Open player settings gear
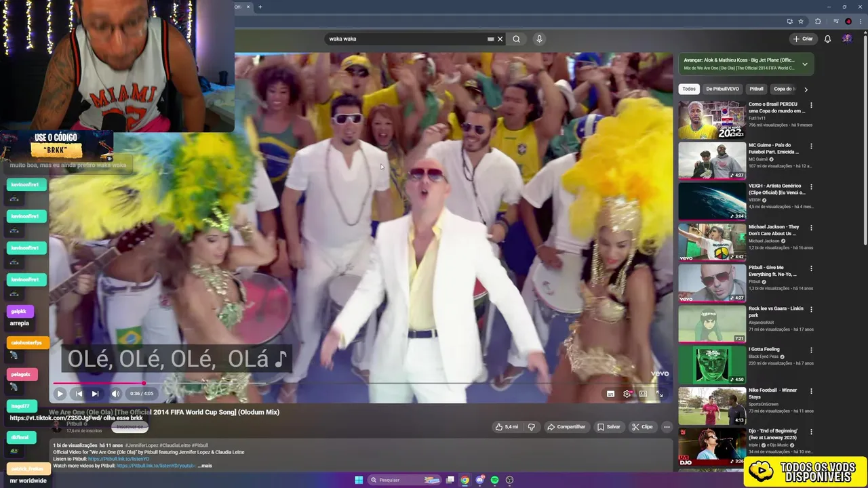 627,394
